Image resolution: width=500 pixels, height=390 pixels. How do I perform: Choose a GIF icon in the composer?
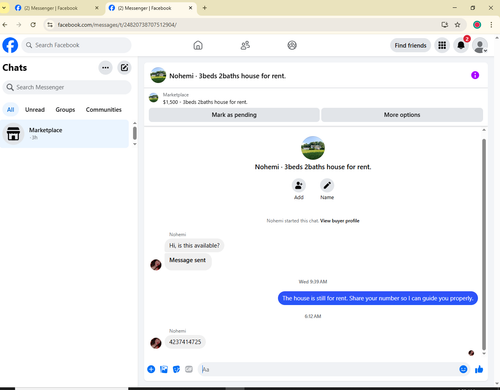coord(189,369)
